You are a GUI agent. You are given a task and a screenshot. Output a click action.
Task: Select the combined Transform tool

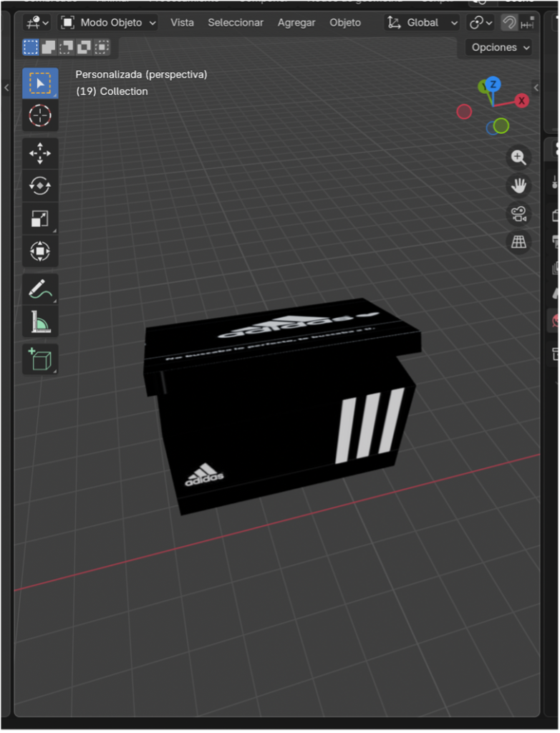coord(40,251)
